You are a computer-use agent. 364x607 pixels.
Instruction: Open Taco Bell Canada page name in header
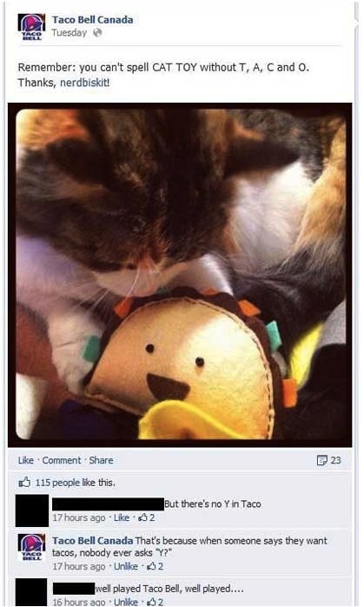(x=93, y=20)
